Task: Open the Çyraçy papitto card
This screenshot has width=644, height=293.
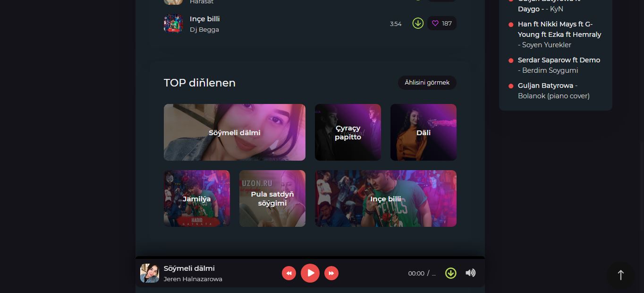Action: 348,132
